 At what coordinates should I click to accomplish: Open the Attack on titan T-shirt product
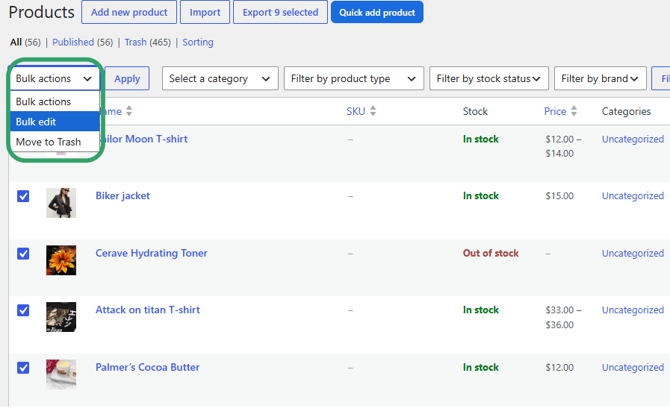tap(147, 310)
